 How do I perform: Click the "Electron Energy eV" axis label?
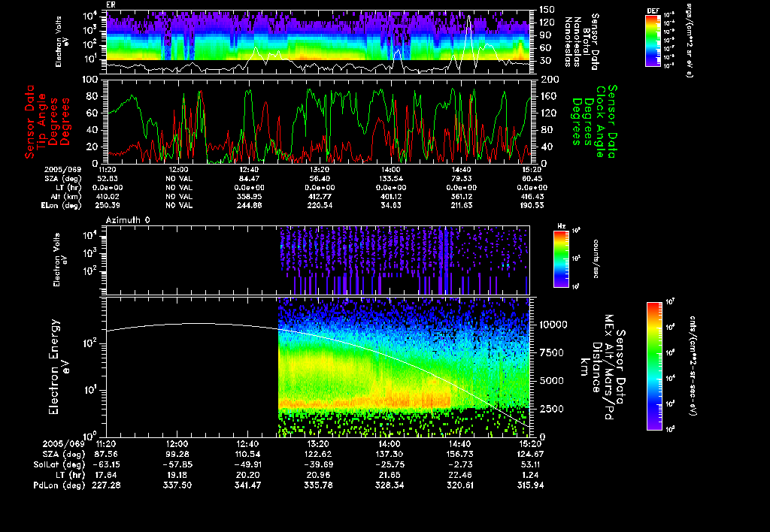[59, 367]
